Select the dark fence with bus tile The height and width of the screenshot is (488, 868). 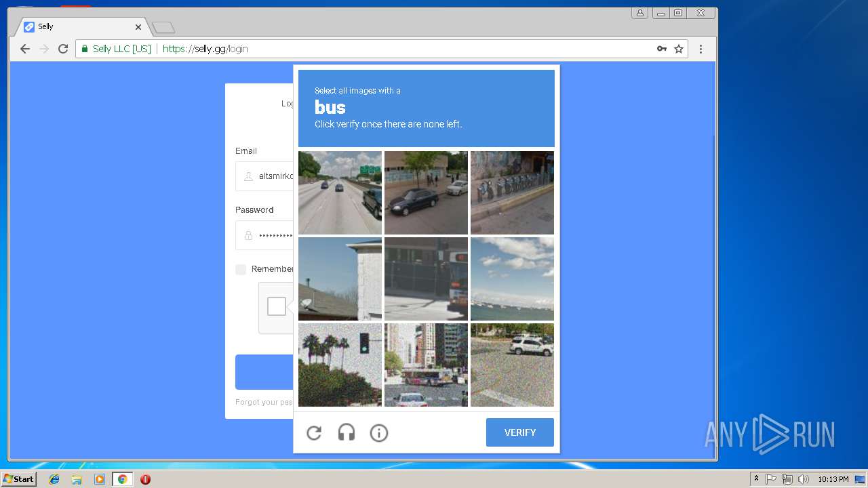(426, 279)
